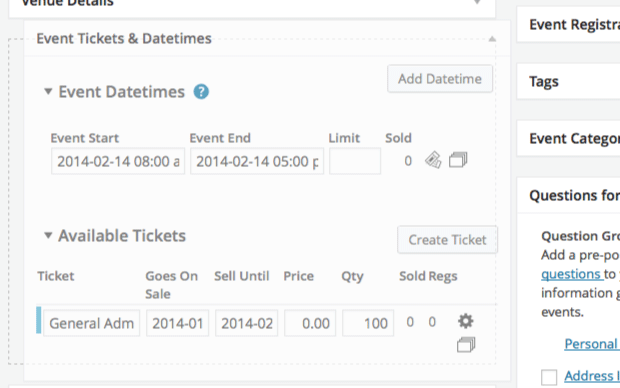Duplicate the datetime row with copy icon
Image resolution: width=620 pixels, height=388 pixels.
(458, 160)
